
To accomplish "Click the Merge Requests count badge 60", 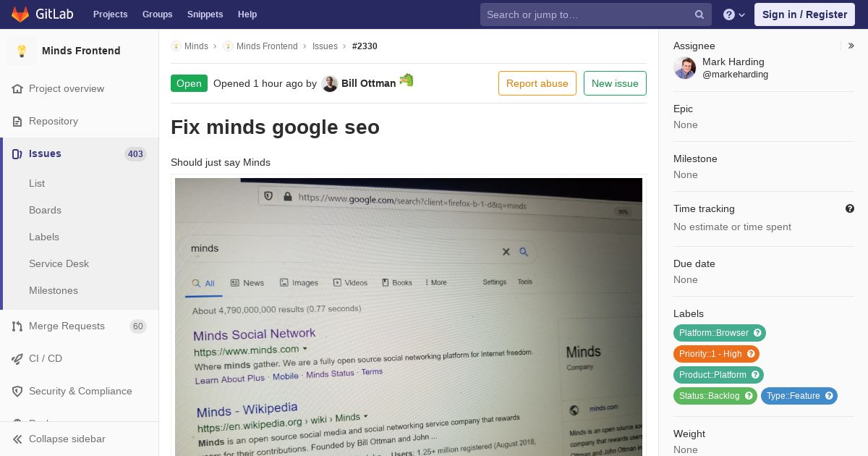I will click(138, 326).
